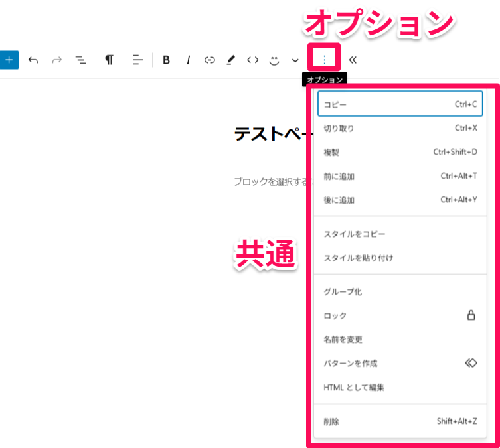The image size is (500, 448).
Task: Click the insert link icon
Action: (209, 60)
